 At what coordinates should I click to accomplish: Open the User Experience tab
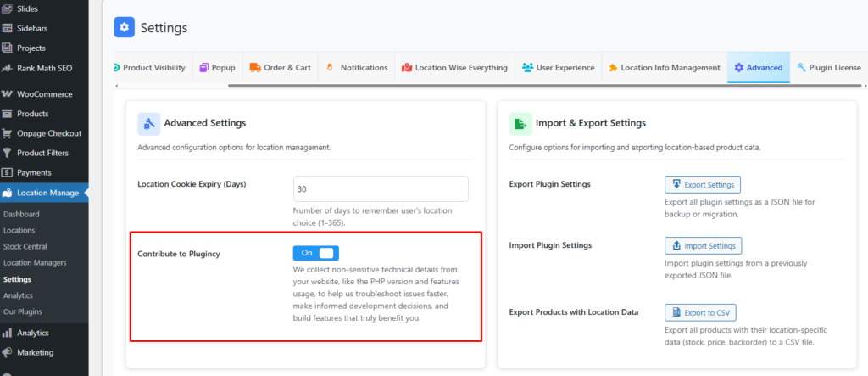click(x=558, y=68)
